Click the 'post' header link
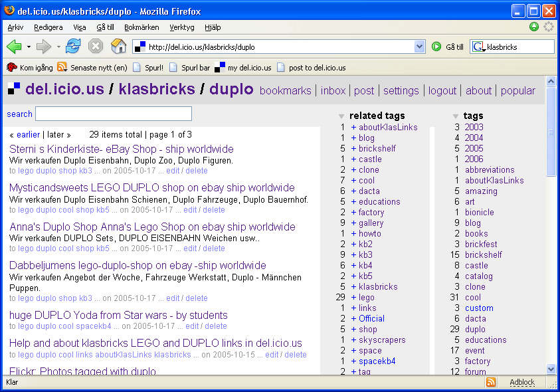The image size is (560, 392). tap(364, 91)
